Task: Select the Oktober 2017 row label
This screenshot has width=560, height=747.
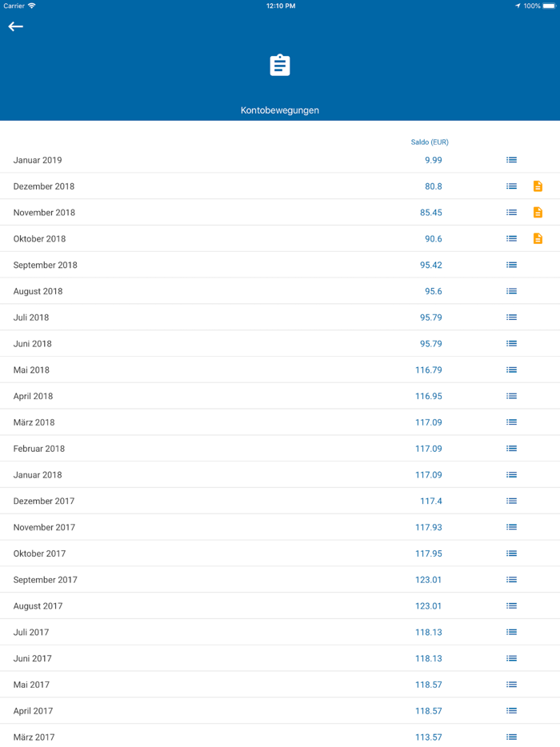Action: tap(39, 553)
